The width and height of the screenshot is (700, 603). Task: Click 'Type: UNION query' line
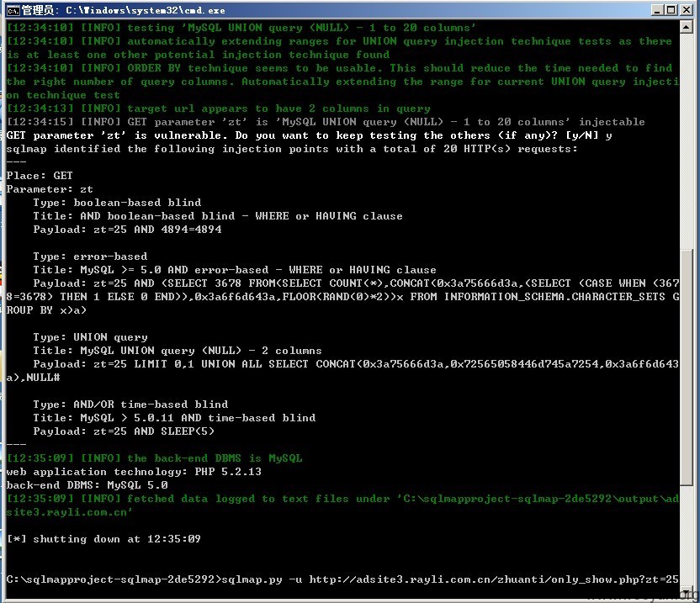point(90,337)
